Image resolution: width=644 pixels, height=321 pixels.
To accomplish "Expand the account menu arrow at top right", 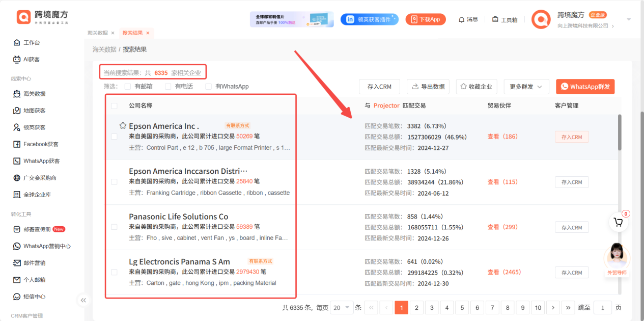I will [629, 19].
